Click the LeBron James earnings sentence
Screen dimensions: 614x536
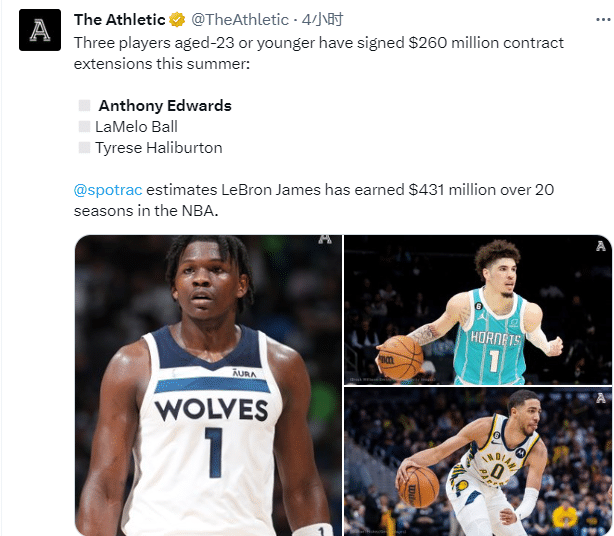(314, 200)
